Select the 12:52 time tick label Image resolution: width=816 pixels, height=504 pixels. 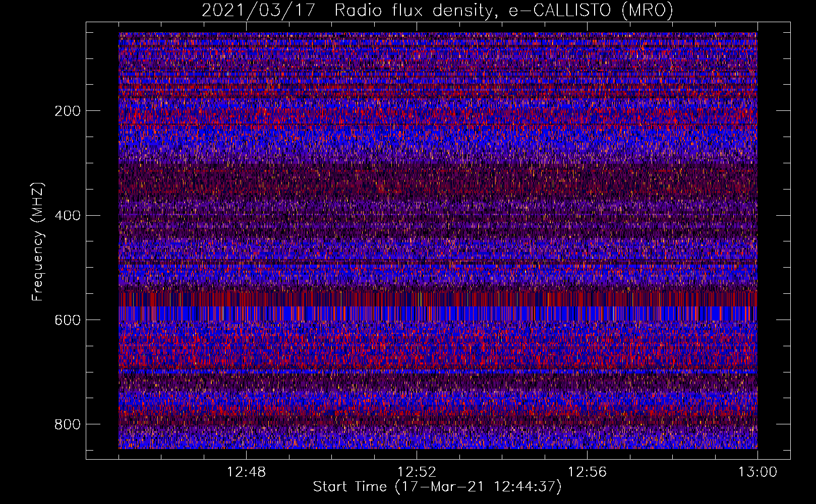[417, 472]
